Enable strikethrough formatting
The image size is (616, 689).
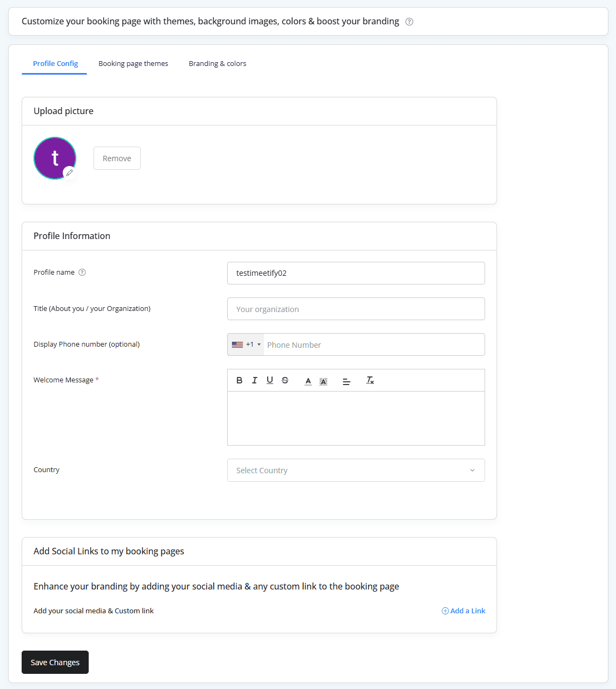coord(285,380)
